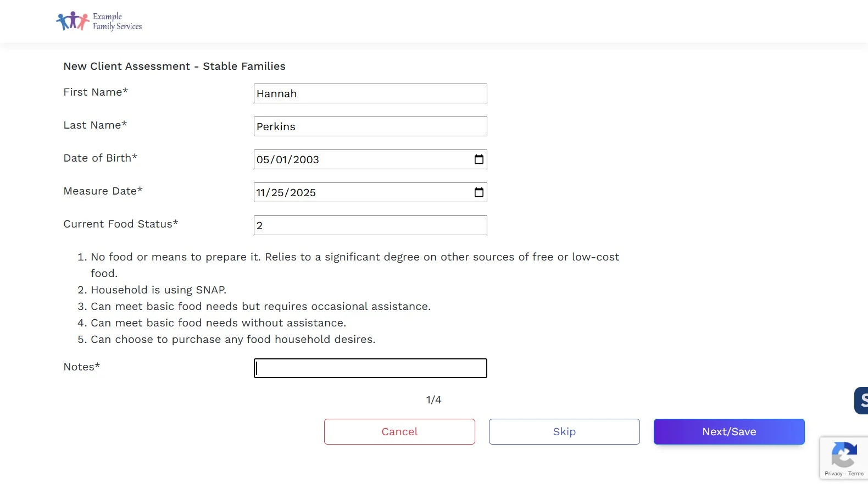Select the year 2025 in Measure Date
This screenshot has width=868, height=488.
[303, 192]
